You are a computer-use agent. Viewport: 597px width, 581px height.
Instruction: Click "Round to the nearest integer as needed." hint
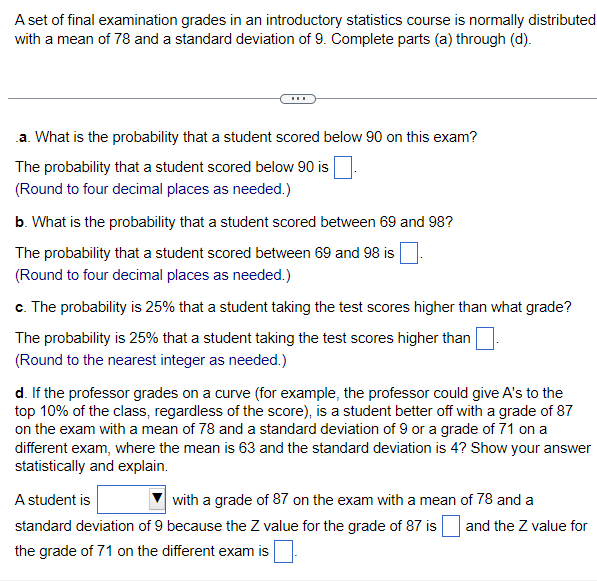[151, 360]
